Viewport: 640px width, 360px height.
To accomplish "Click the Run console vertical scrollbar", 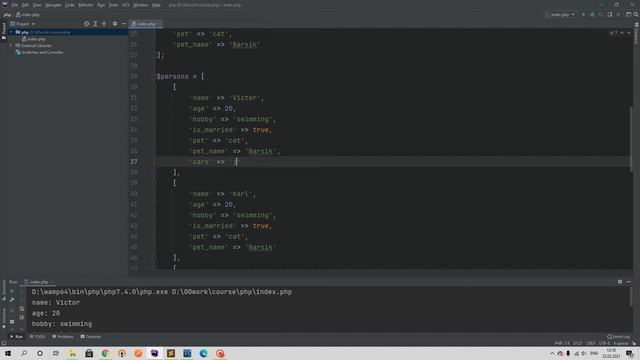I will pyautogui.click(x=631, y=296).
